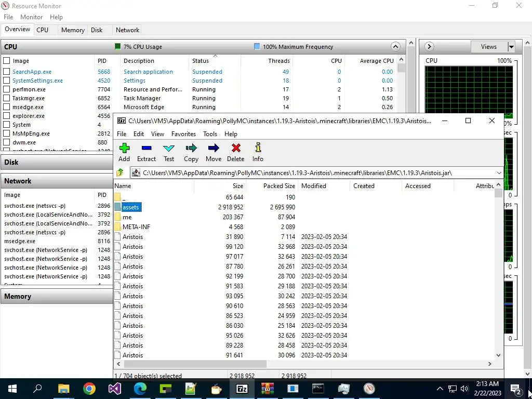Sort CPU list by Threads column
The image size is (532, 399).
[x=267, y=61]
